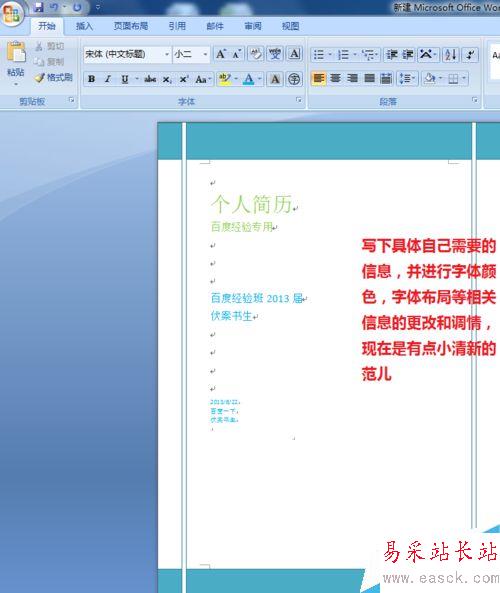Open the Change Case Aa menu
The height and width of the screenshot is (593, 500).
coord(203,79)
